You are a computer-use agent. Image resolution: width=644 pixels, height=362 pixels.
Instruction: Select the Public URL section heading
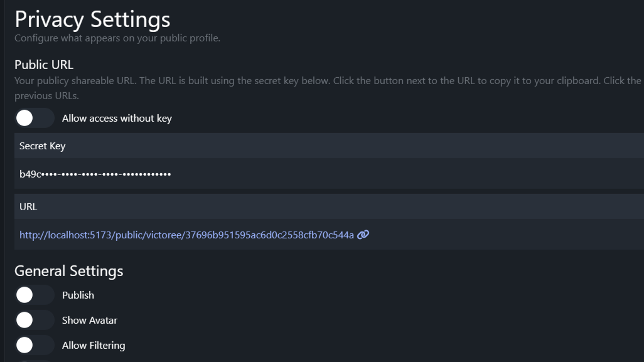coord(44,65)
